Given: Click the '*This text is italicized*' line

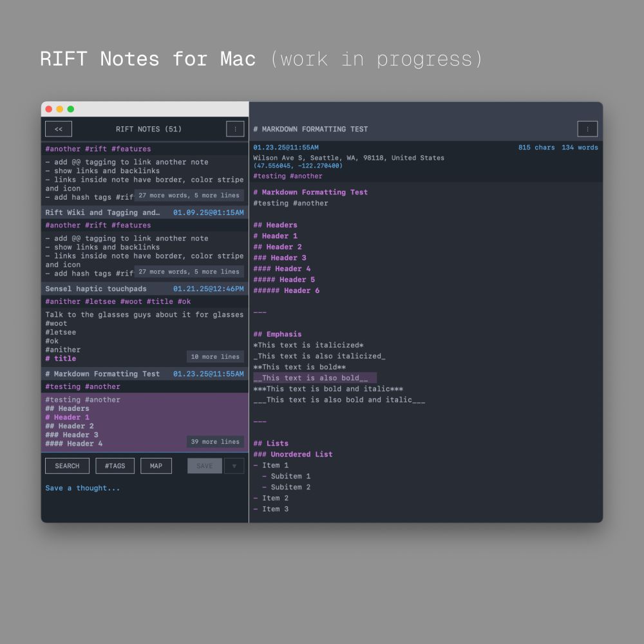Looking at the screenshot, I should (308, 345).
